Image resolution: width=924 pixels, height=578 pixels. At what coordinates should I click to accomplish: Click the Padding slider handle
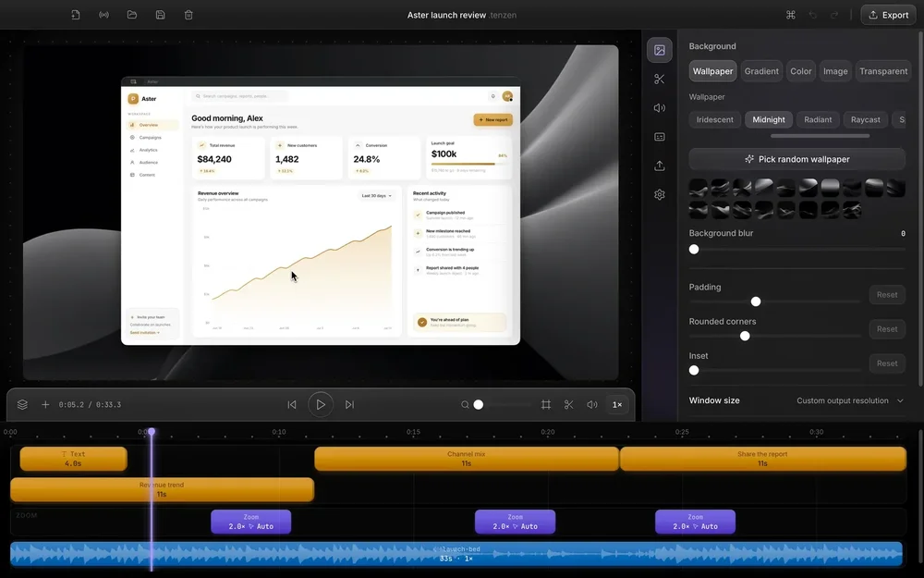click(756, 301)
